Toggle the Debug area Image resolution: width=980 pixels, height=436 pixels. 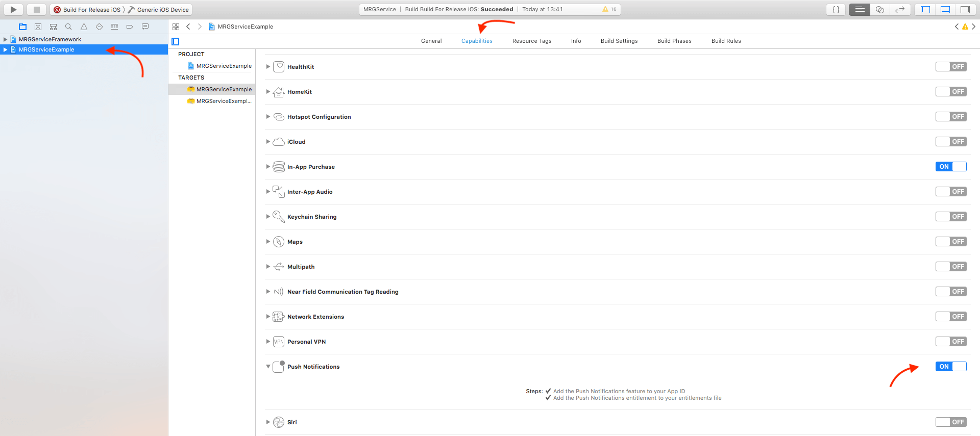[x=945, y=9]
